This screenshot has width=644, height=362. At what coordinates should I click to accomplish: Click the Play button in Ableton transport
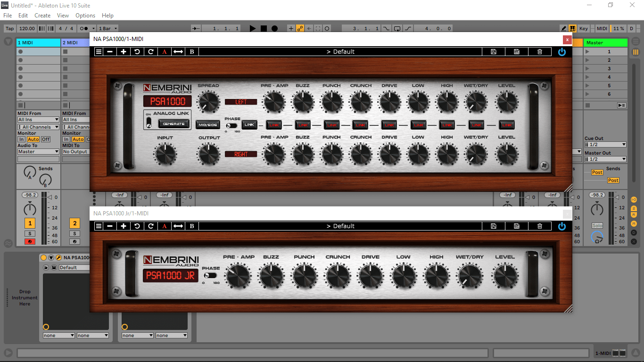253,28
